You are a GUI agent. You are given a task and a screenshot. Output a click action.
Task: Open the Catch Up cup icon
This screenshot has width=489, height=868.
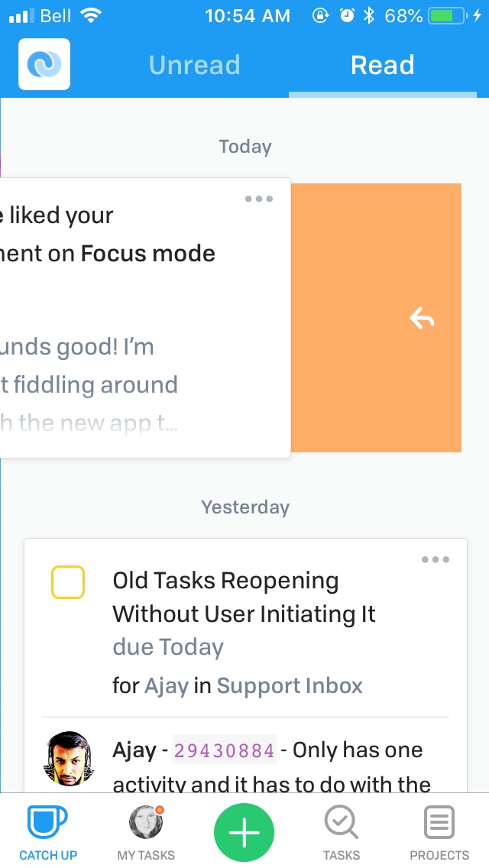pyautogui.click(x=47, y=822)
